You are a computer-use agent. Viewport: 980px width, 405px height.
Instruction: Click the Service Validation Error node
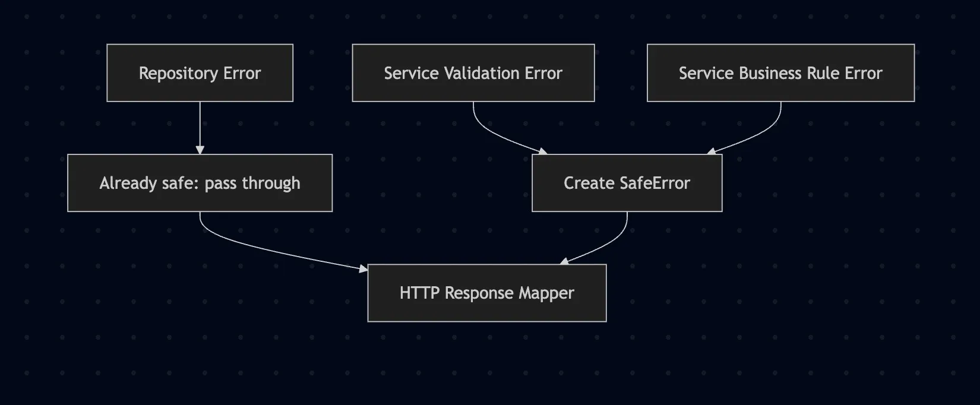[473, 73]
